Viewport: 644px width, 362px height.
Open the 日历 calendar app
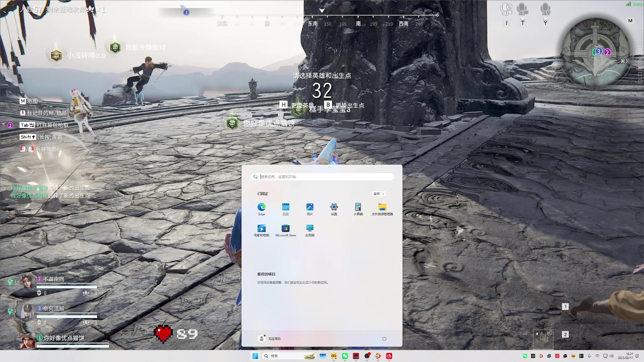pyautogui.click(x=286, y=209)
